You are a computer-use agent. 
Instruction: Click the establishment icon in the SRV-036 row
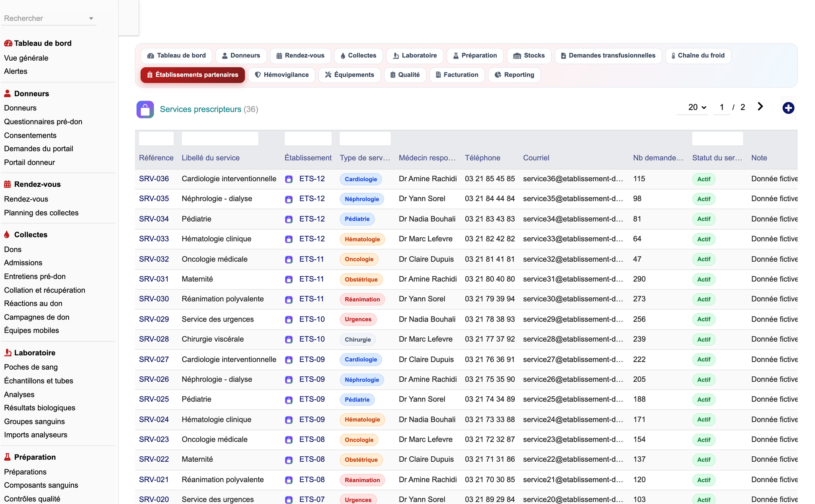[x=289, y=179]
